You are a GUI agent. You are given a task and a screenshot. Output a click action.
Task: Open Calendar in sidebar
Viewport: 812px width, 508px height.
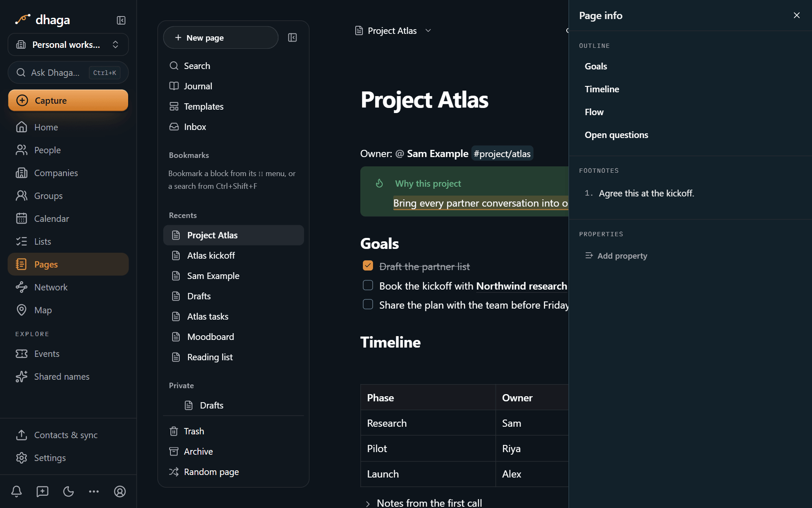pos(68,218)
